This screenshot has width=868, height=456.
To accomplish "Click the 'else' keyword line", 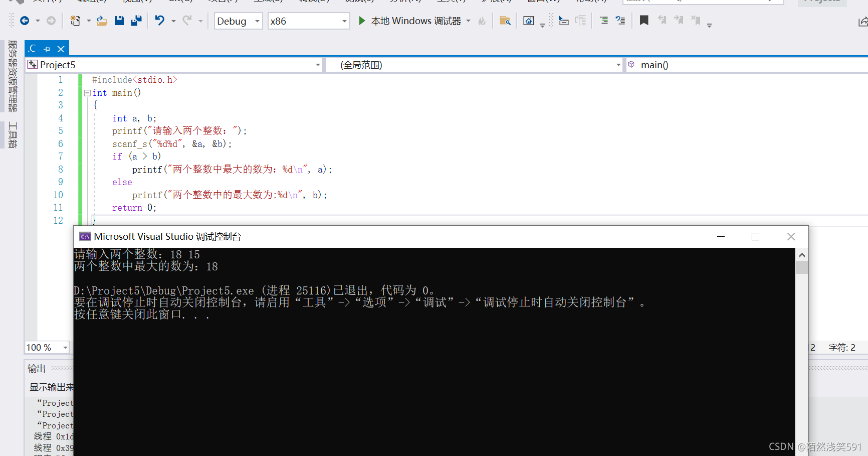I will pyautogui.click(x=122, y=182).
